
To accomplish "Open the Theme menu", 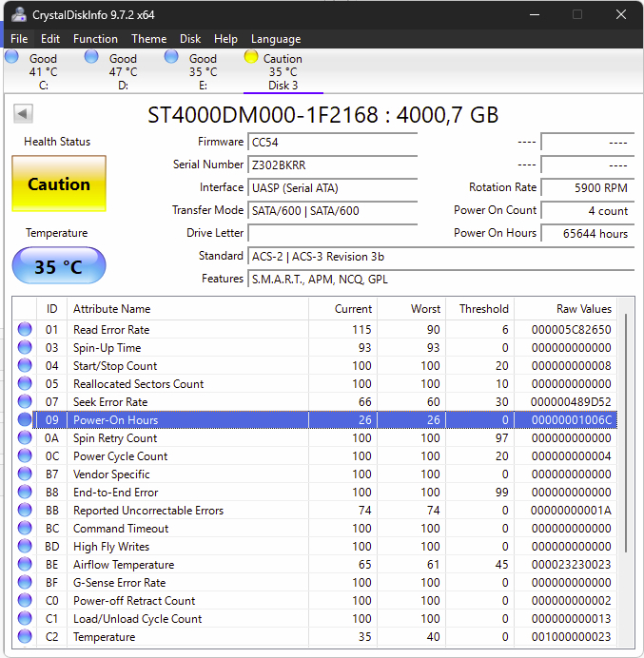I will tap(149, 39).
